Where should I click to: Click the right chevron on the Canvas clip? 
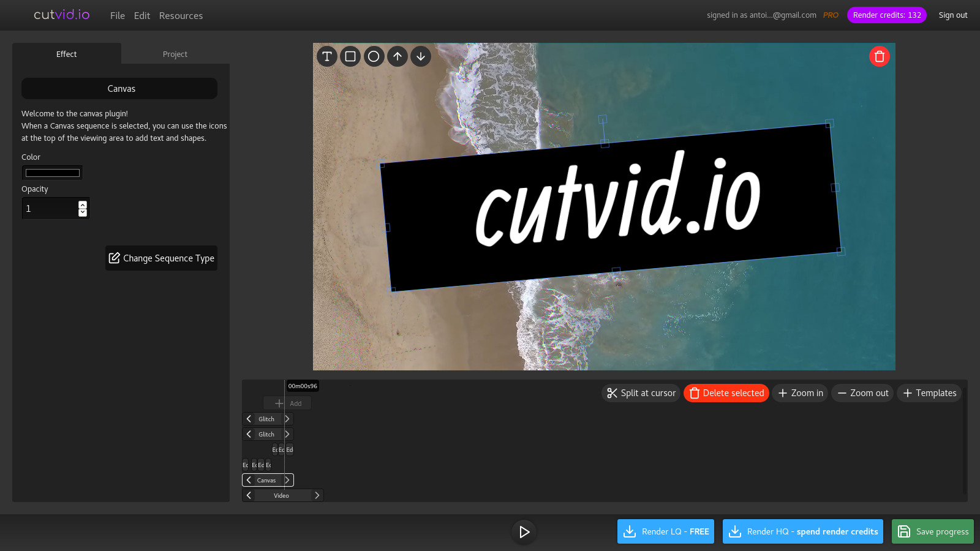click(287, 480)
